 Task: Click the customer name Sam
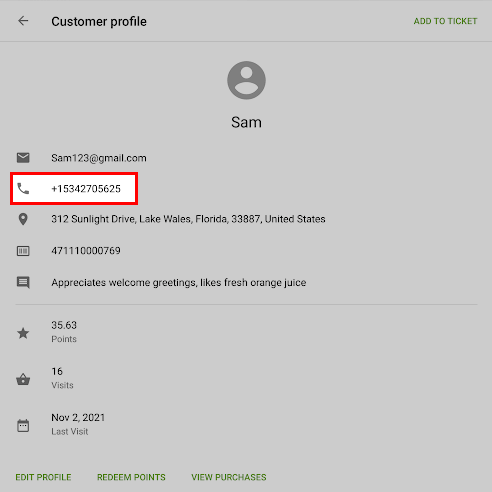246,122
